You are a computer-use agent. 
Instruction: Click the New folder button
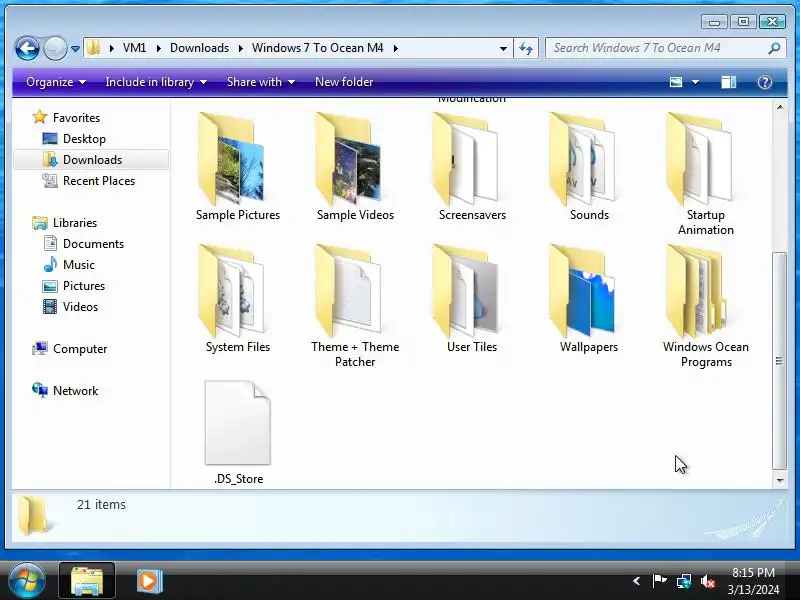click(x=344, y=82)
